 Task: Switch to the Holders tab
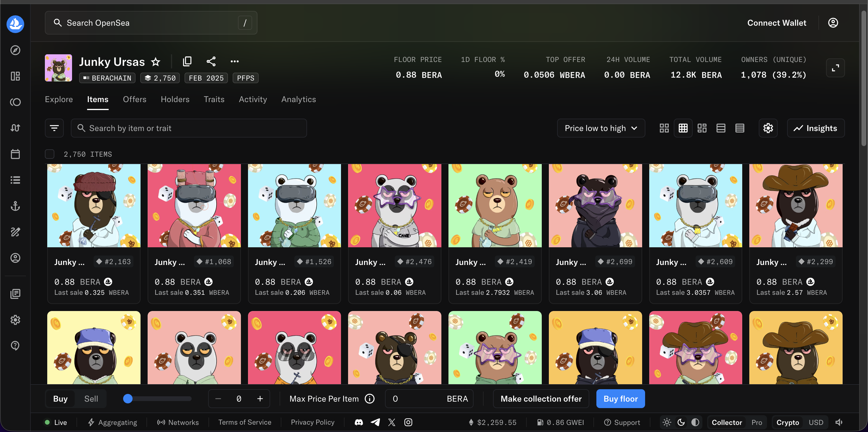(175, 99)
